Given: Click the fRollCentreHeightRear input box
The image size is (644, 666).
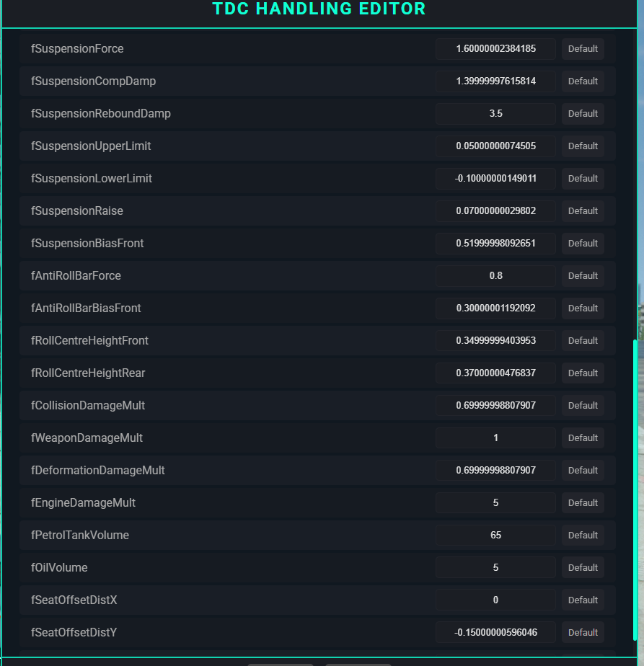Looking at the screenshot, I should [495, 373].
